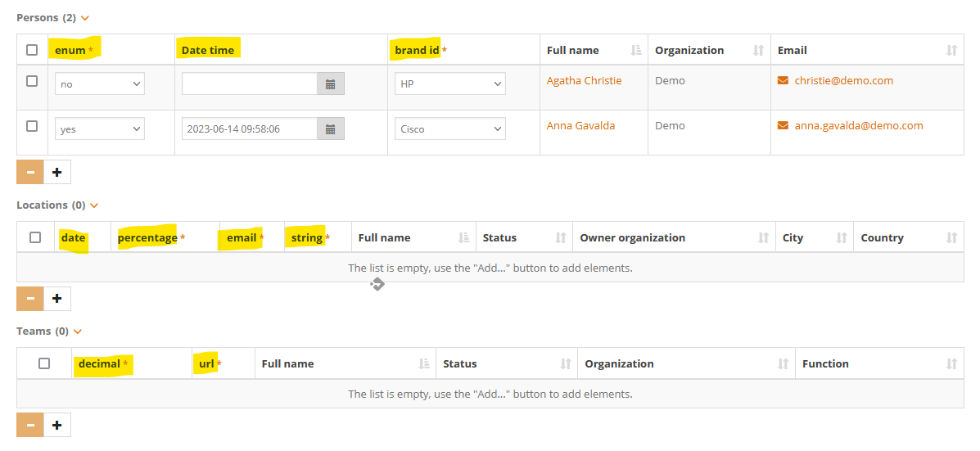Click the empty Date time field for Agatha
The width and height of the screenshot is (980, 451).
coord(249,84)
